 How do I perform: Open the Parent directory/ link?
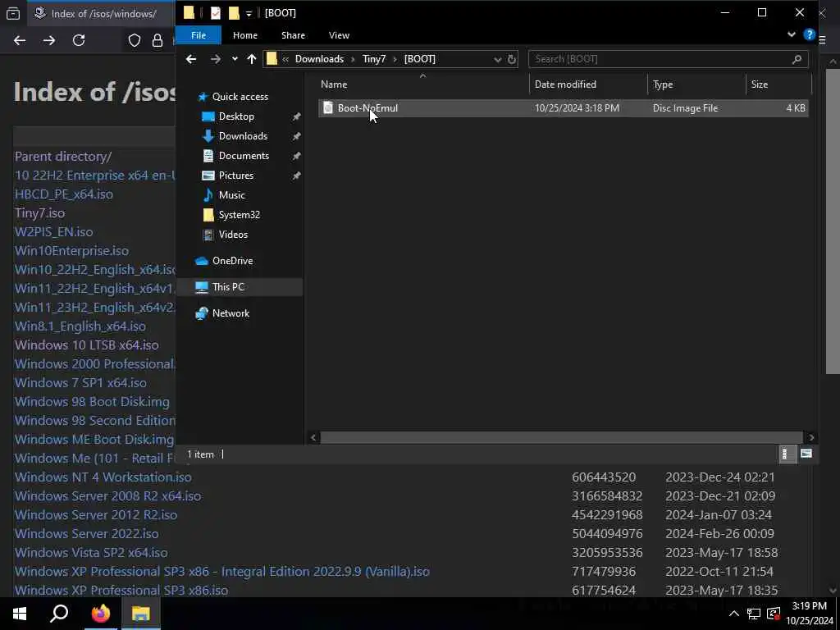click(63, 157)
